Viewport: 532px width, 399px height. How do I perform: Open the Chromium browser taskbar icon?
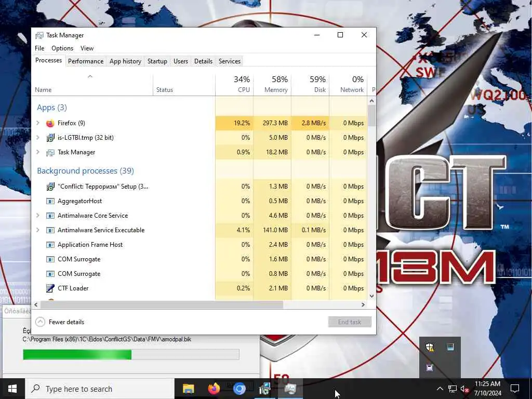click(x=239, y=389)
